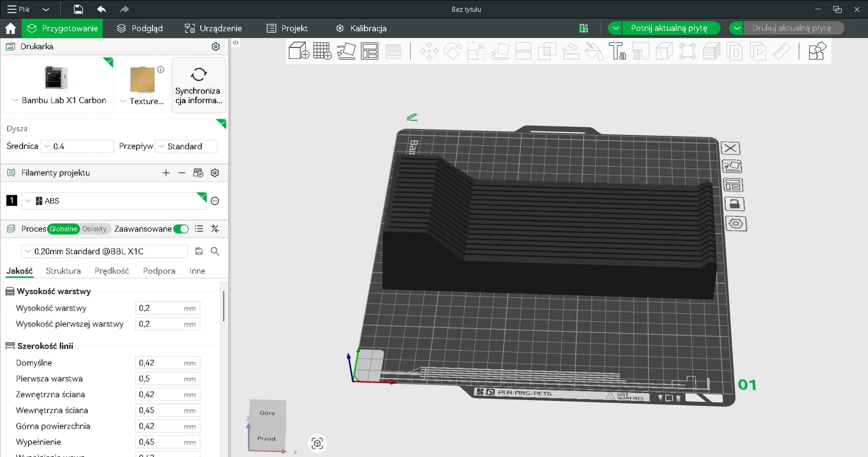
Task: Click the compare presets icon
Action: [215, 229]
